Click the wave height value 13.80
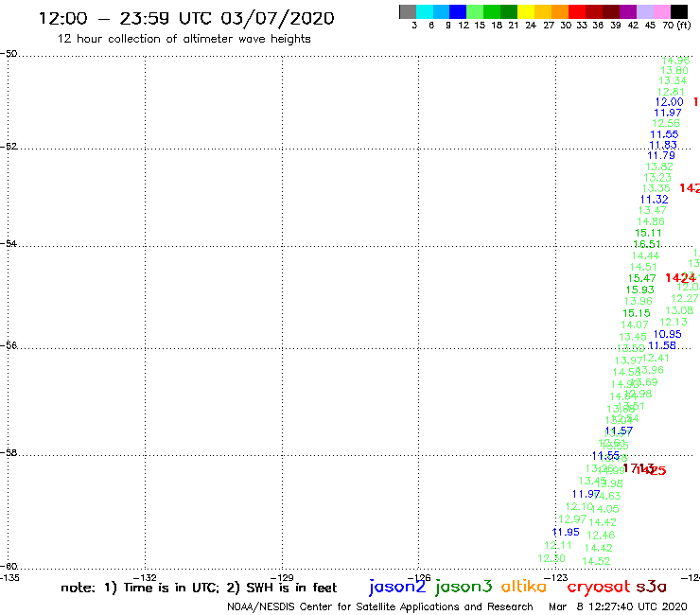Screen dimensions: 700x615 (x=674, y=71)
